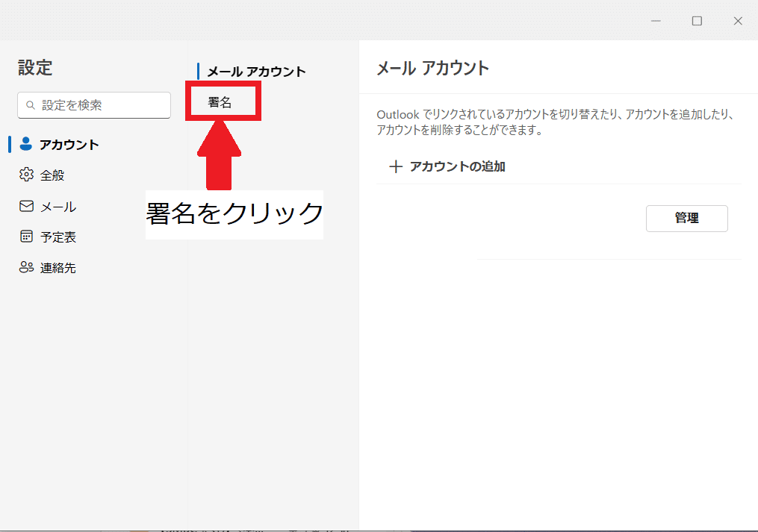758x532 pixels.
Task: Open the 連絡先 settings category
Action: pyautogui.click(x=58, y=268)
